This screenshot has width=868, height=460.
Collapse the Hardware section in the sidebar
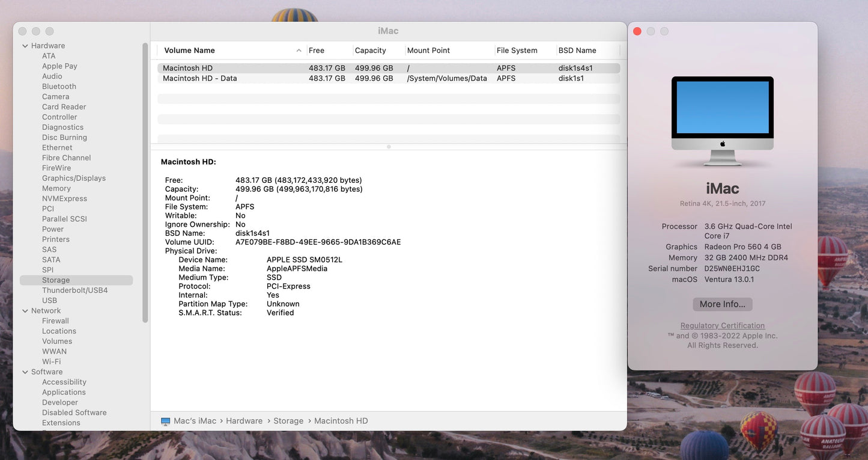[x=25, y=45]
